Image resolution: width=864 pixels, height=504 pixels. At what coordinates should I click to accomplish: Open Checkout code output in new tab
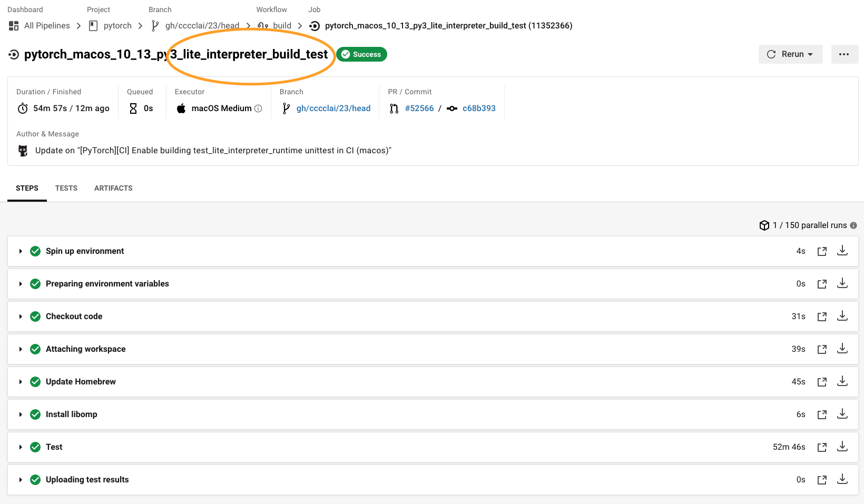tap(822, 317)
